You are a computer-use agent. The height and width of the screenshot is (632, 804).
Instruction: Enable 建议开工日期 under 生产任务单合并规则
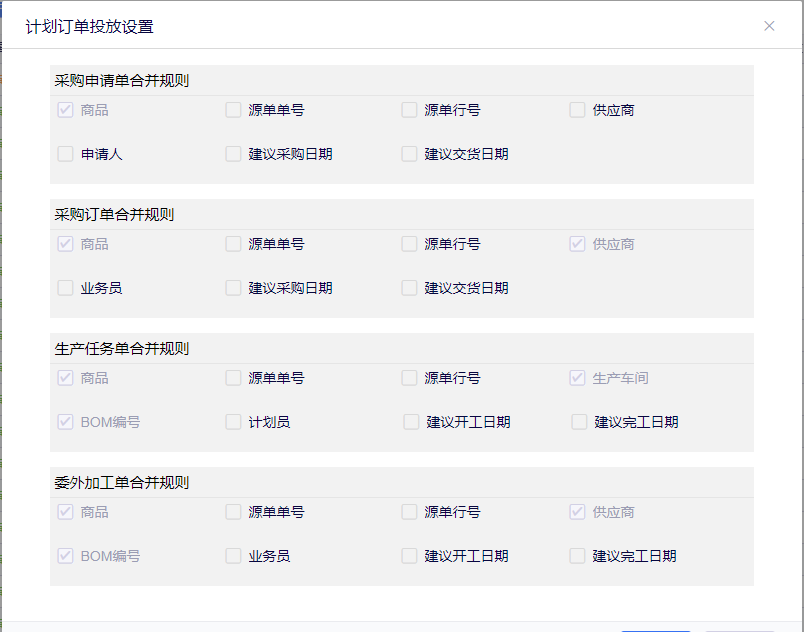(x=411, y=422)
